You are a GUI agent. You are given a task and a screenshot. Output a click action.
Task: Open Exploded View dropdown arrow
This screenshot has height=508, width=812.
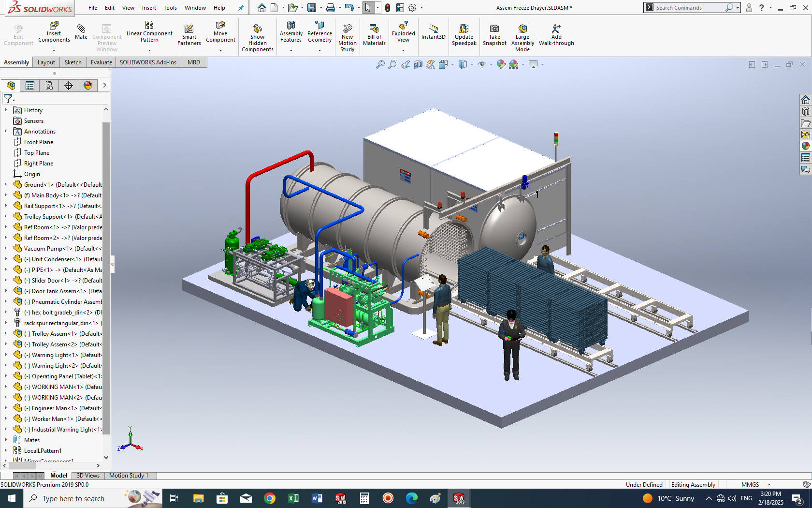[404, 50]
